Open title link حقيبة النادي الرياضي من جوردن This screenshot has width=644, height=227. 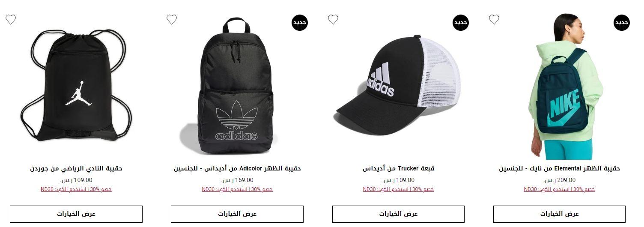(76, 168)
